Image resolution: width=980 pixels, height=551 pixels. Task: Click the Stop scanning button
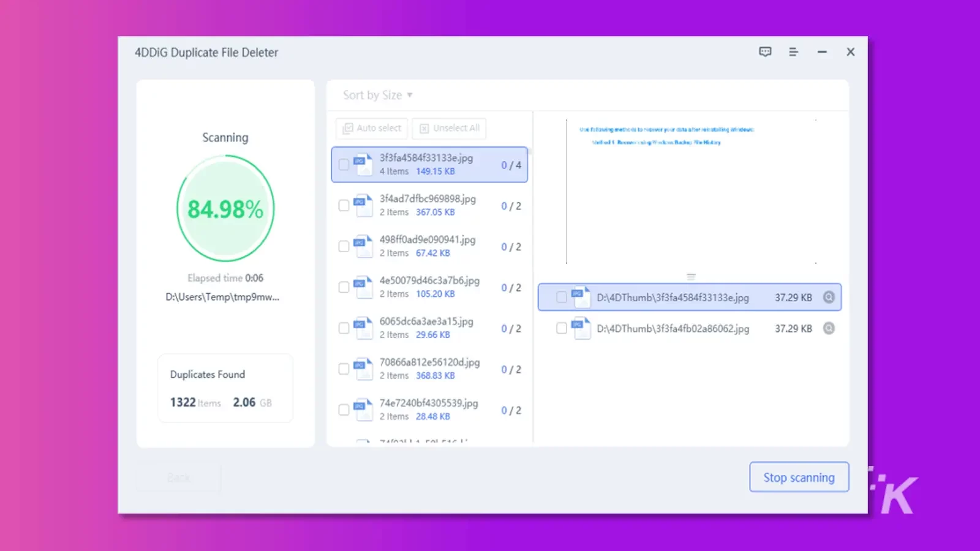click(x=799, y=477)
